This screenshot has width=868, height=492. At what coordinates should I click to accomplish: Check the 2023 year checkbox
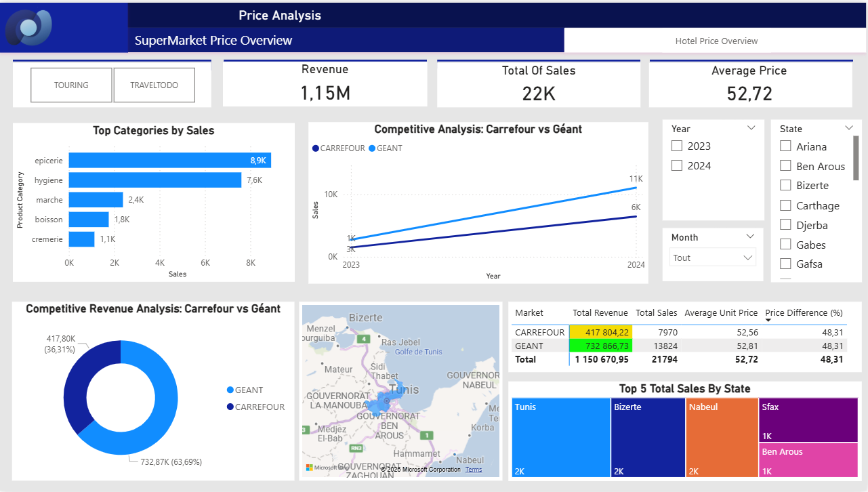(x=676, y=146)
